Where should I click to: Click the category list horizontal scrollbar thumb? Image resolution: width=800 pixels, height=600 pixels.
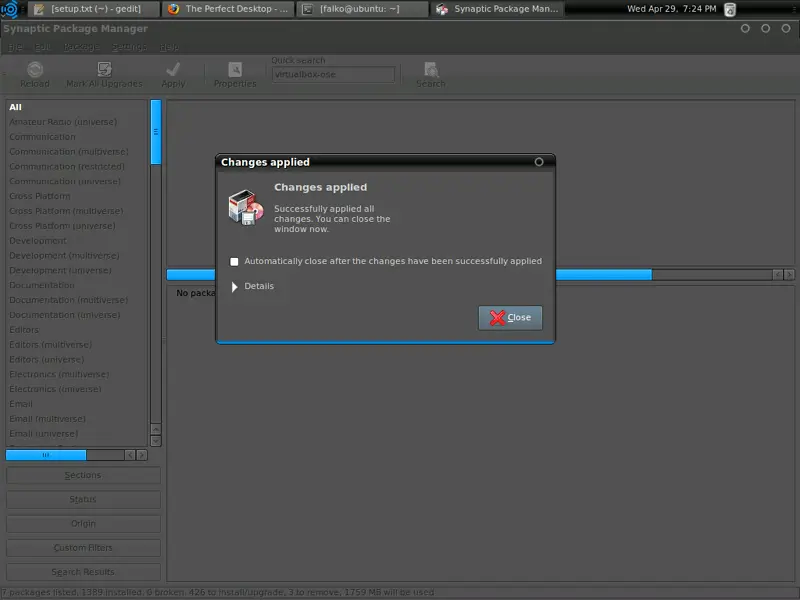coord(46,455)
